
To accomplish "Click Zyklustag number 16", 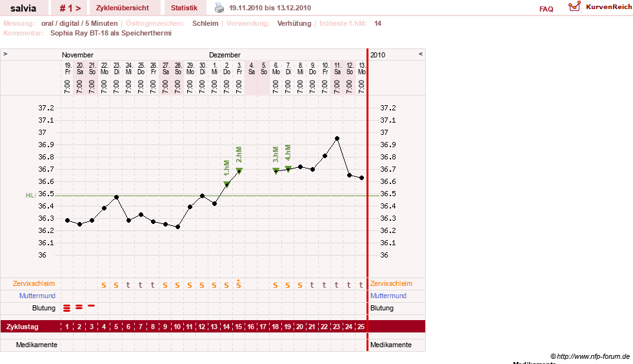I will (251, 327).
